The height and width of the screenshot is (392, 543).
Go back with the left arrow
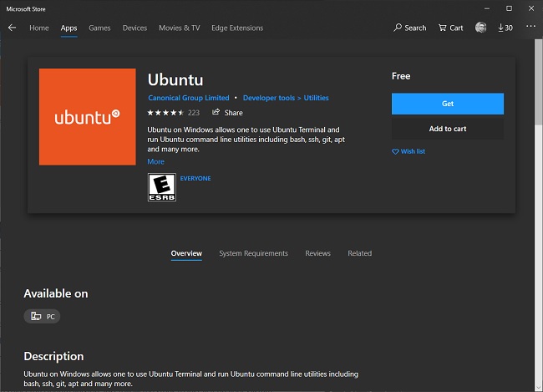(x=13, y=28)
